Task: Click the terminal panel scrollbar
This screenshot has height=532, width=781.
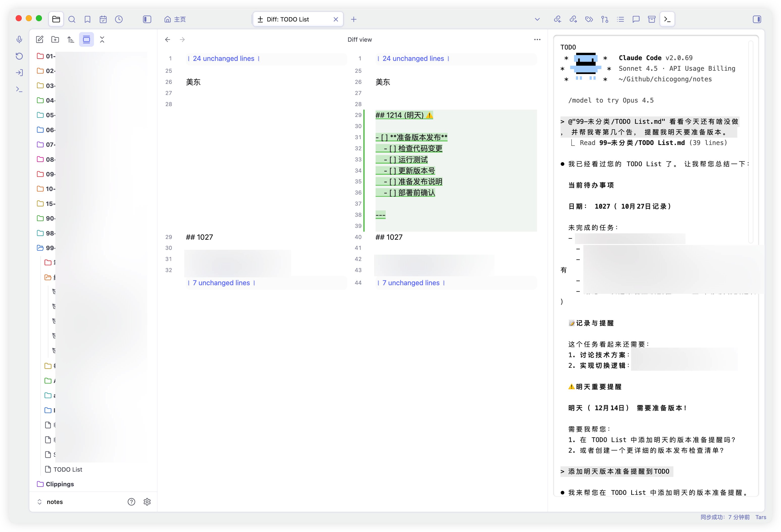Action: pos(751,141)
